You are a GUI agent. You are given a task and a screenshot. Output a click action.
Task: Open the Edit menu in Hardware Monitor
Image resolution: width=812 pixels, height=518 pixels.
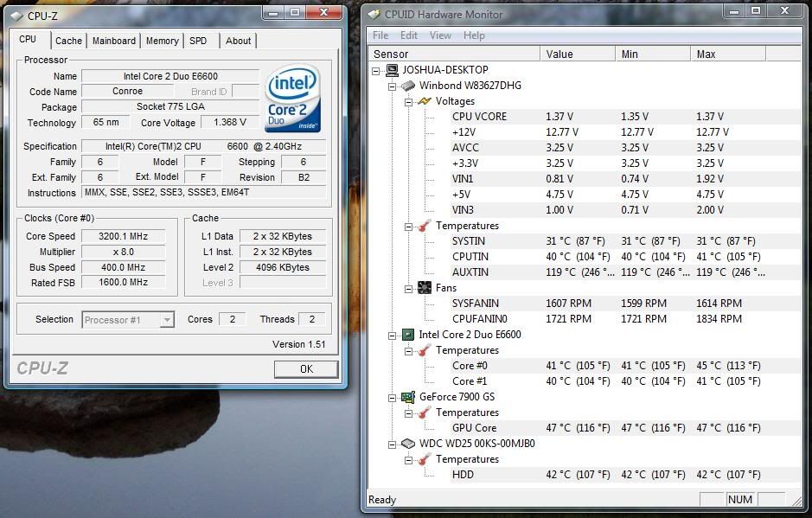pyautogui.click(x=408, y=35)
